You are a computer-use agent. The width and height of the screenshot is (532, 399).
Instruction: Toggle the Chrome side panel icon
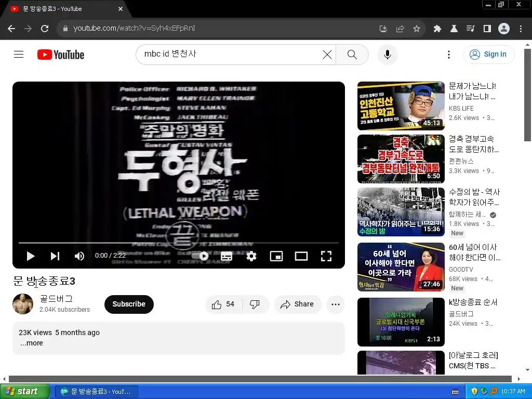coord(487,29)
